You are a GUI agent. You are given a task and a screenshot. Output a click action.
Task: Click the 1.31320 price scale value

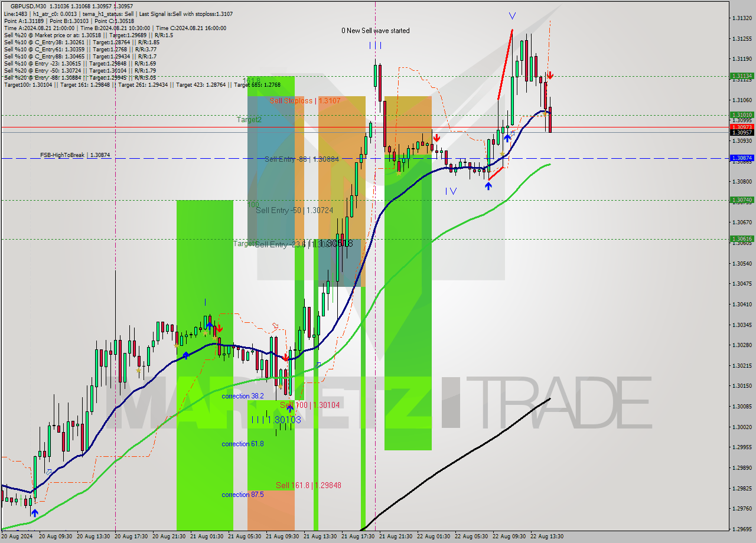[x=742, y=18]
